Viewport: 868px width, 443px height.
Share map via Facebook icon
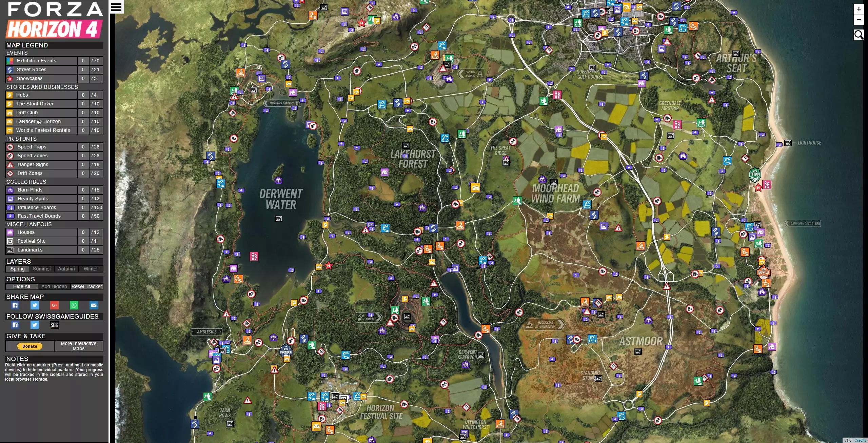(15, 305)
